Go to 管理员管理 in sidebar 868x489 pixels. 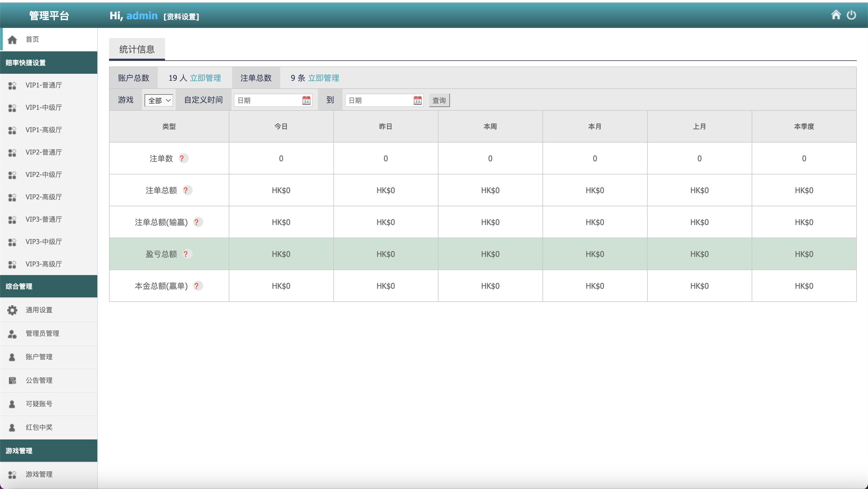[43, 334]
